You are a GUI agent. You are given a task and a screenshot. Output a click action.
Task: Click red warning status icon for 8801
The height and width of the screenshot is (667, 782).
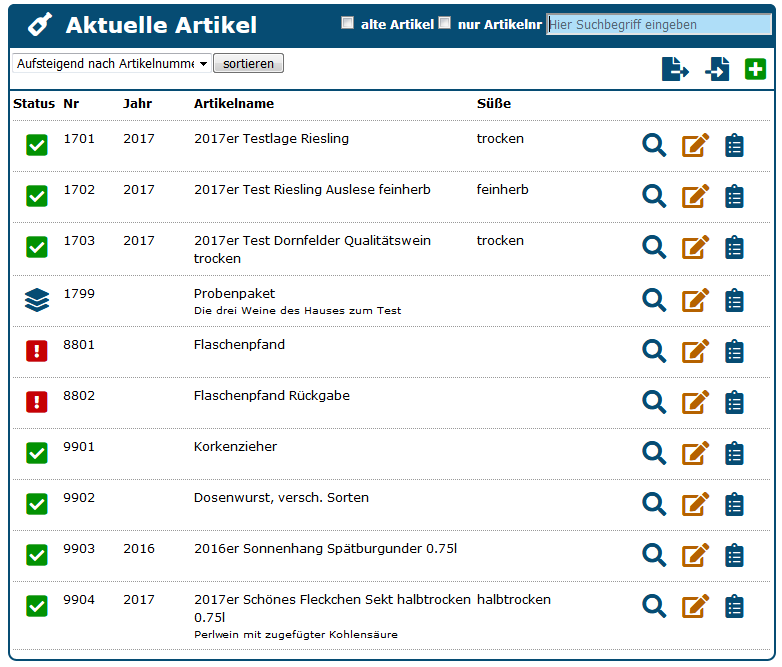point(37,350)
